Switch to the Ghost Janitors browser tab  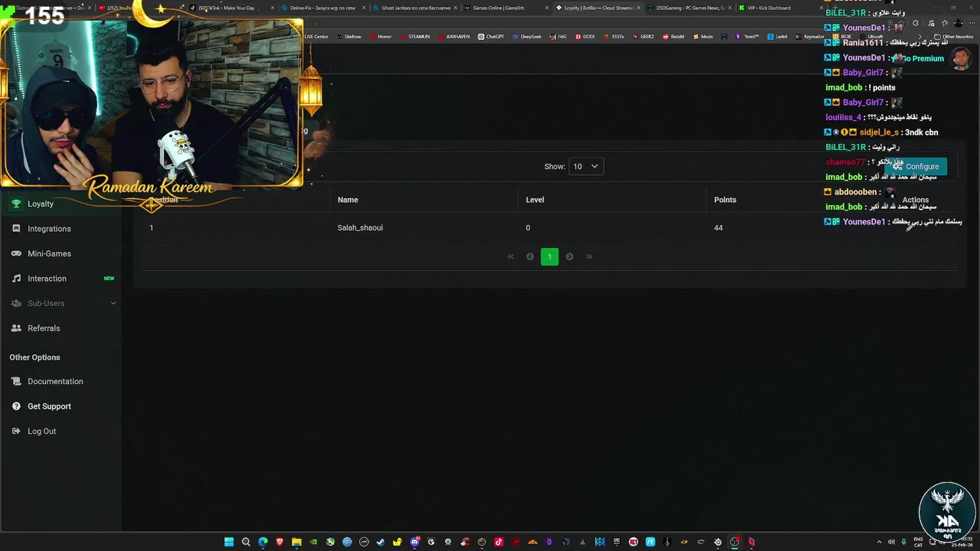[415, 8]
